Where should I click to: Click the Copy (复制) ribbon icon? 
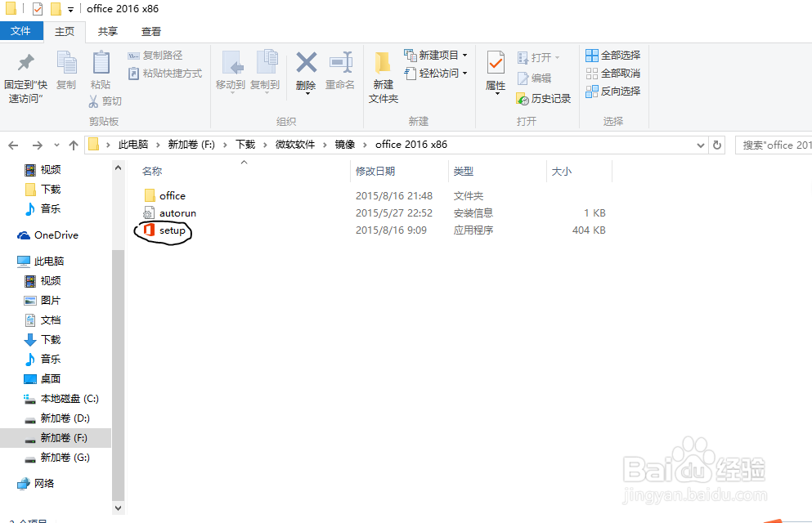[x=66, y=64]
